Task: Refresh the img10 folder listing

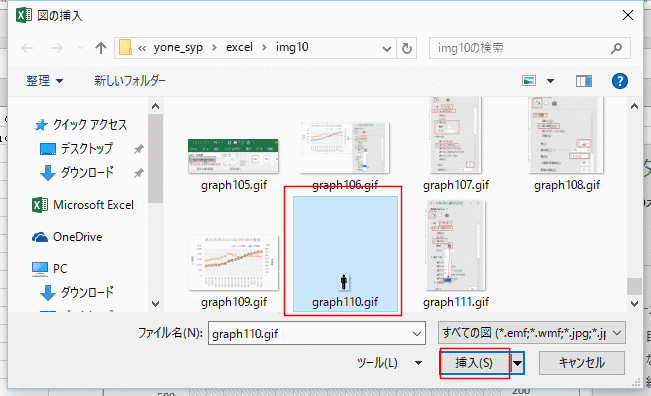Action: (x=407, y=48)
